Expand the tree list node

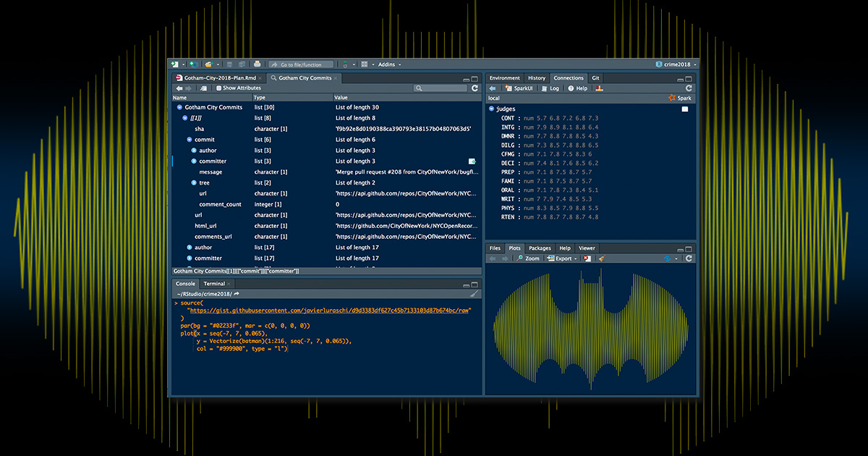(194, 183)
